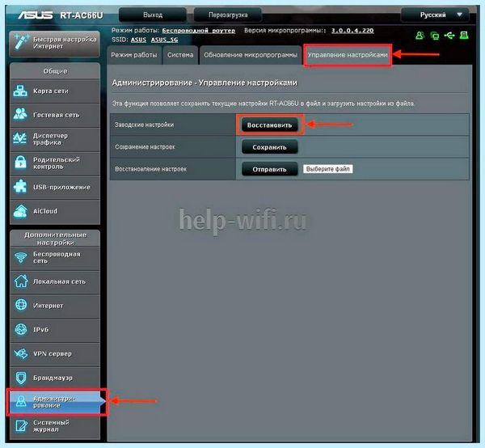
Task: Click the Локальная сеть house icon
Action: point(21,281)
